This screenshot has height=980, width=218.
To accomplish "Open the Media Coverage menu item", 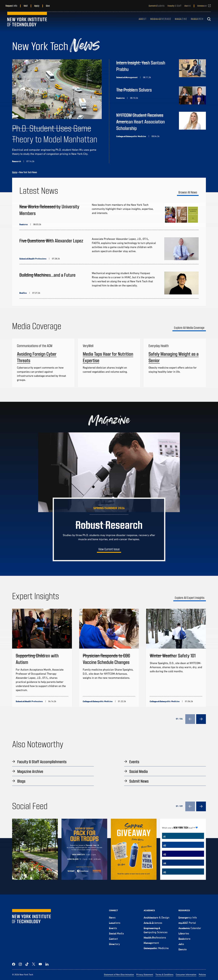I will [x=161, y=19].
